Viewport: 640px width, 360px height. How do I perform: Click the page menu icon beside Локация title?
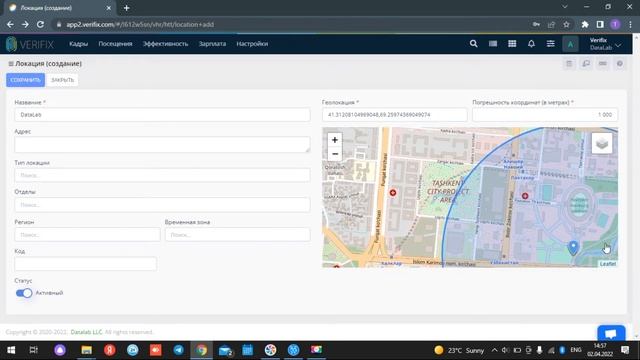tap(11, 64)
